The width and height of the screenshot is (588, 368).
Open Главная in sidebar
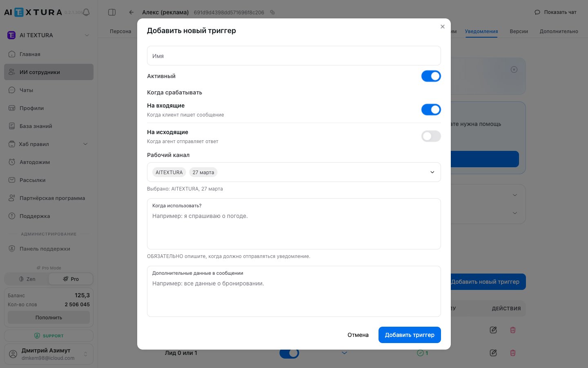(49, 54)
